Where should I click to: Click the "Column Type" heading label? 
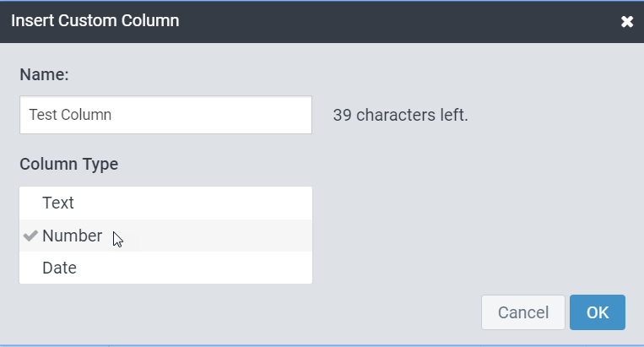click(68, 164)
